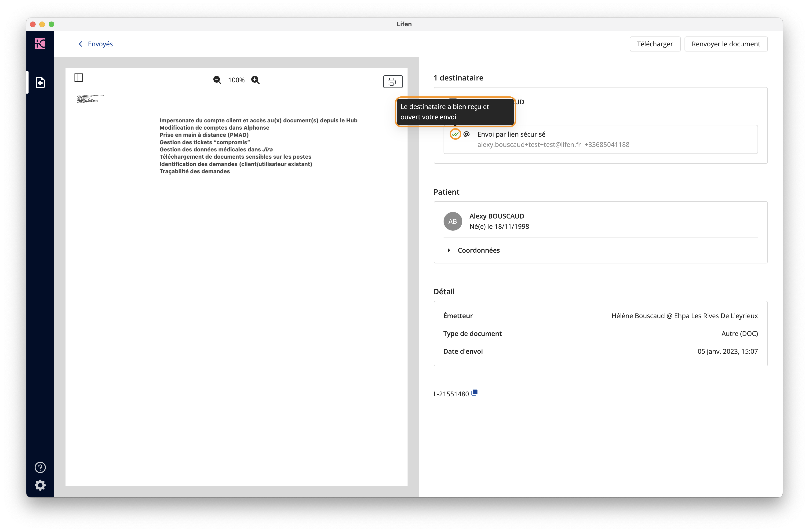Click the small page thumbnail header in document
Image resolution: width=809 pixels, height=532 pixels.
(90, 98)
